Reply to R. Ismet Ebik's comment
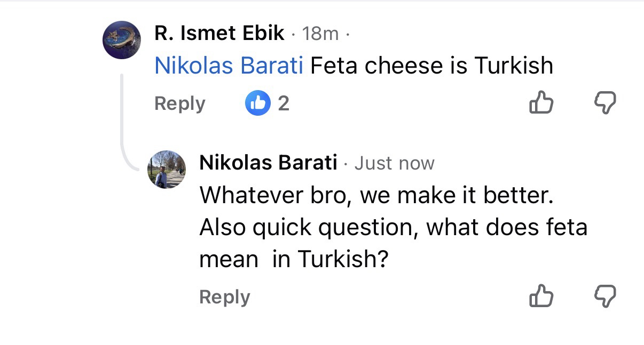644x345 pixels. (179, 103)
